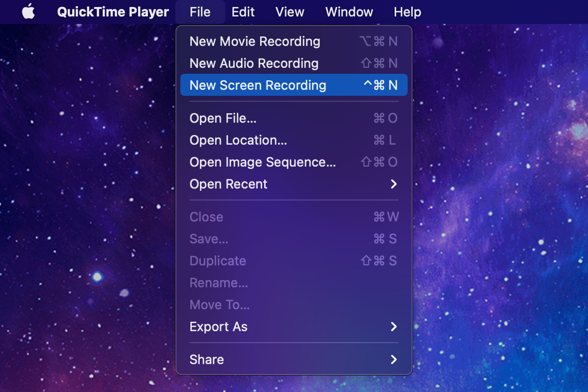Select Open Image Sequence… option
The width and height of the screenshot is (588, 392).
pos(263,162)
